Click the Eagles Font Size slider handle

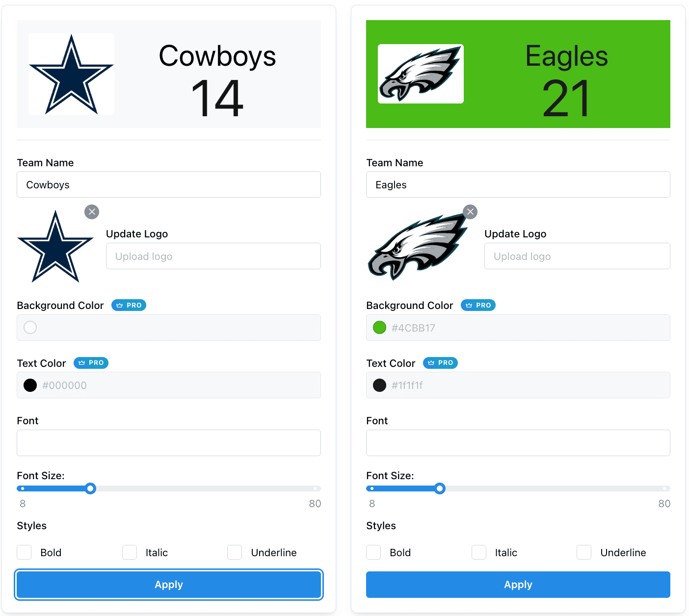[440, 488]
